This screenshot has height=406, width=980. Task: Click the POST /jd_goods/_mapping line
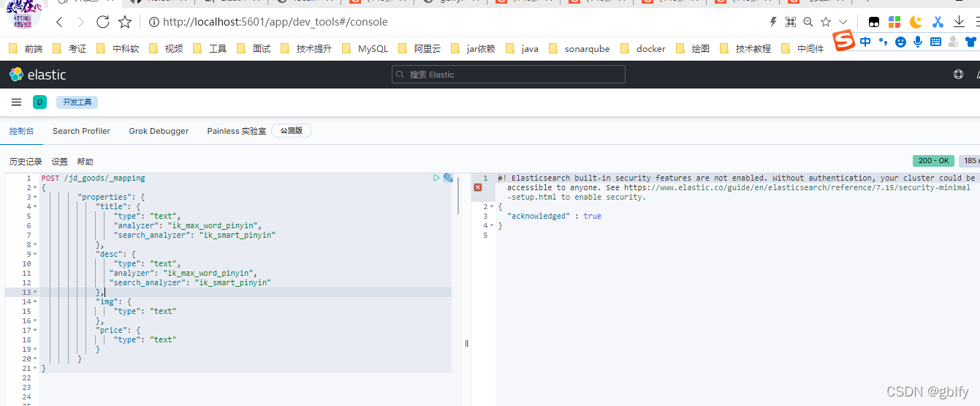pyautogui.click(x=93, y=178)
